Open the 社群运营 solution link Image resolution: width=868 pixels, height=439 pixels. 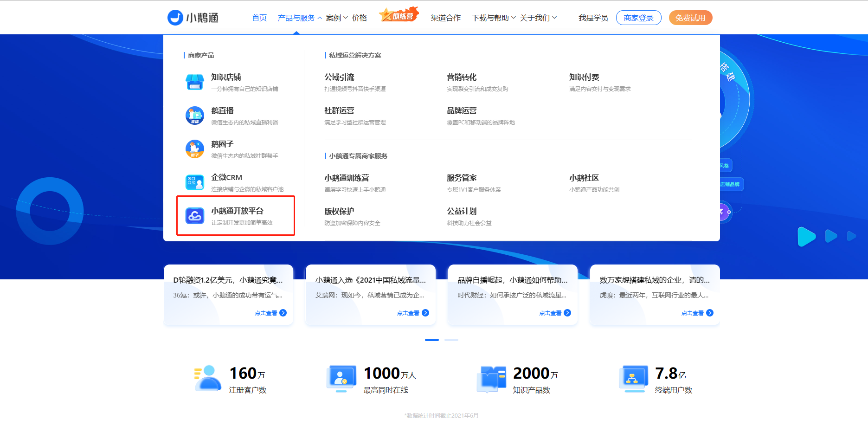339,110
